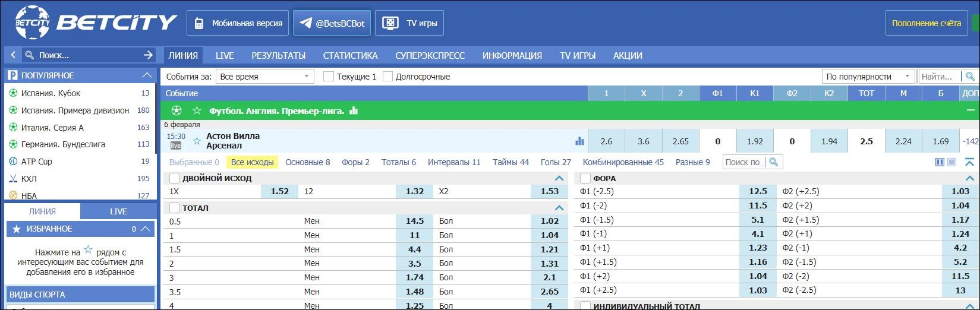This screenshot has width=980, height=310.
Task: Open the Мобильная версия button
Action: coord(238,24)
